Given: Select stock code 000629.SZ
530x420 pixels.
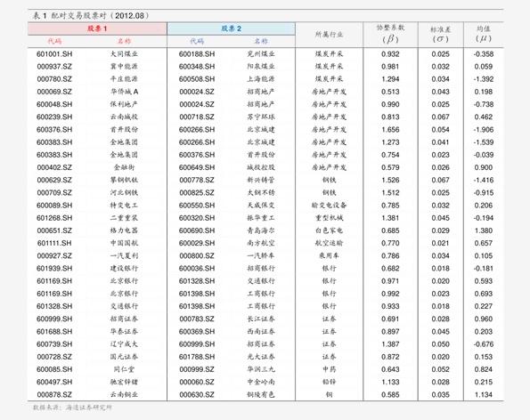Looking at the screenshot, I should pos(54,180).
